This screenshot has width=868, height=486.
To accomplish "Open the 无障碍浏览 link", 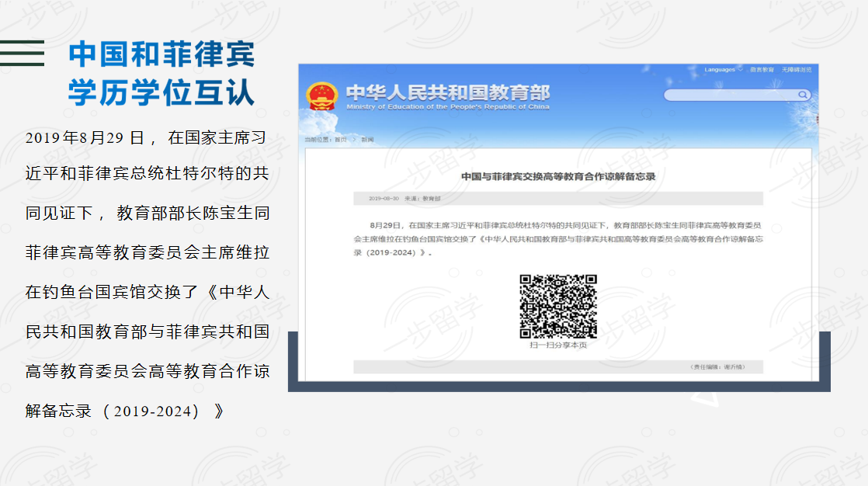I will [x=797, y=70].
